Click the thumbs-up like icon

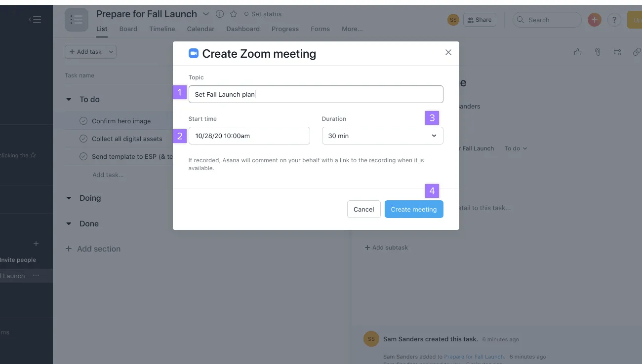coord(577,52)
